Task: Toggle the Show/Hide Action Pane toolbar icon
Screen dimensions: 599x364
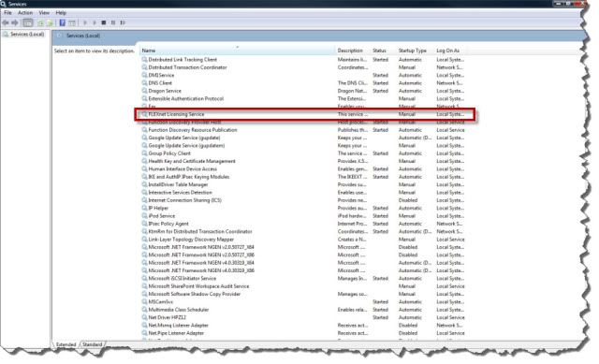Action: (x=72, y=22)
